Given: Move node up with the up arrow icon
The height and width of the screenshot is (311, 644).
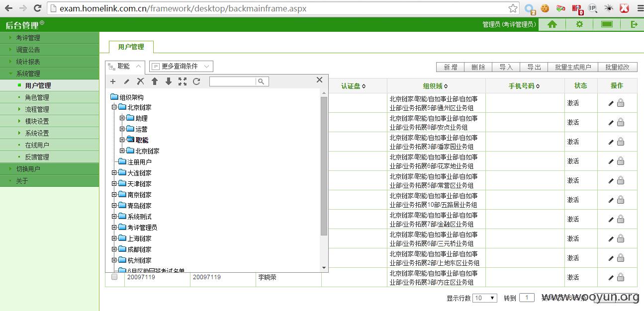Looking at the screenshot, I should [x=155, y=81].
